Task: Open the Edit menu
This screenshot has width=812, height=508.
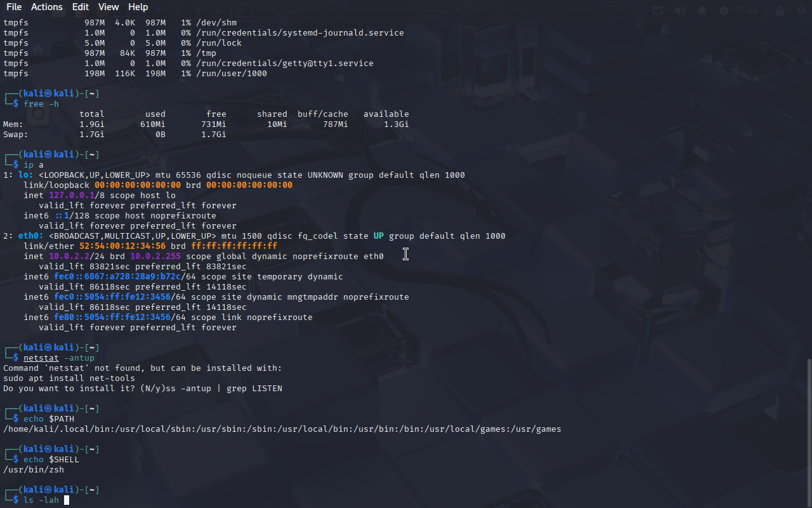Action: click(x=81, y=7)
